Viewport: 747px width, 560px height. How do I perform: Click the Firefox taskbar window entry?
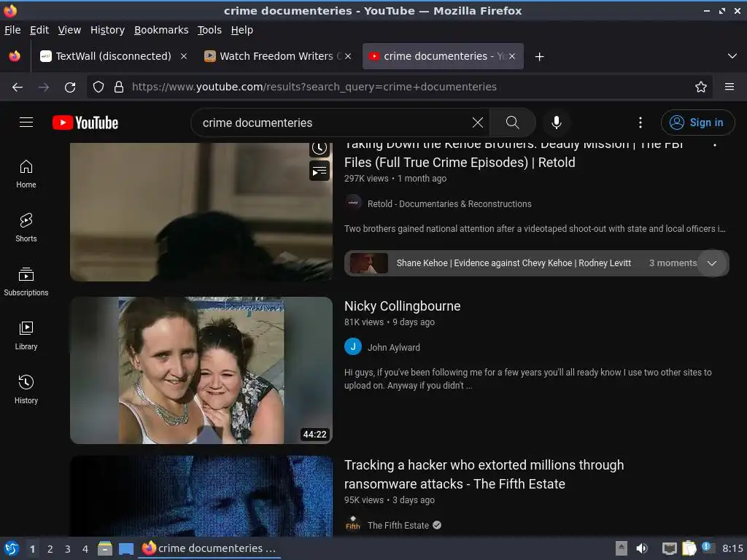pyautogui.click(x=209, y=548)
